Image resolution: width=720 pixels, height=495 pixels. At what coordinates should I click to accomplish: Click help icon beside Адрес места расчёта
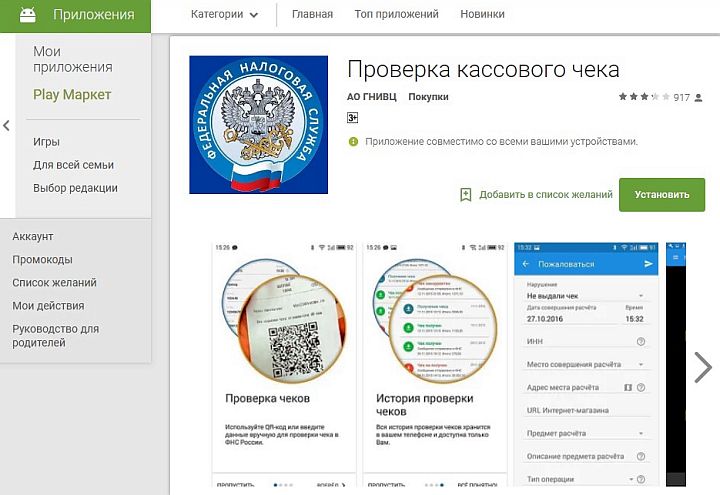[641, 388]
